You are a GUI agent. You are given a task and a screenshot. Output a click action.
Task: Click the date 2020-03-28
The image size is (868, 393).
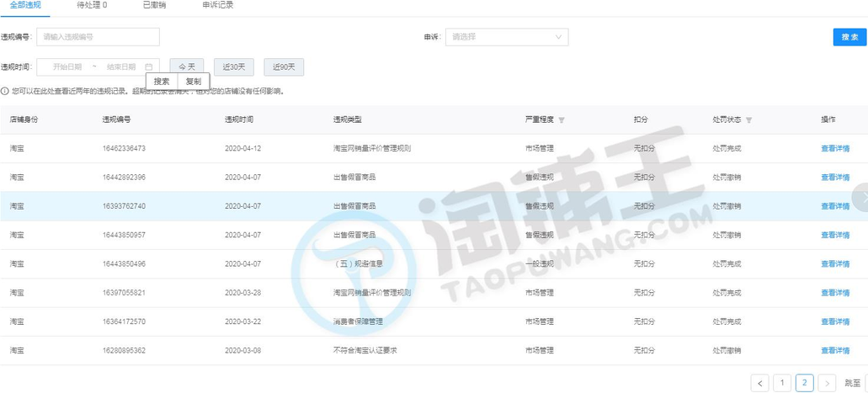pos(242,293)
